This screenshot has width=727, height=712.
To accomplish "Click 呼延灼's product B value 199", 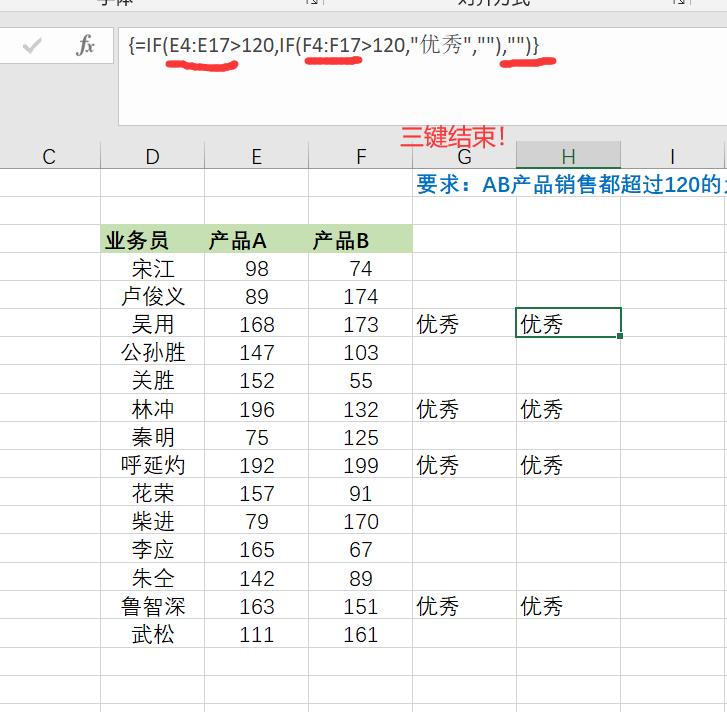I will pyautogui.click(x=361, y=464).
